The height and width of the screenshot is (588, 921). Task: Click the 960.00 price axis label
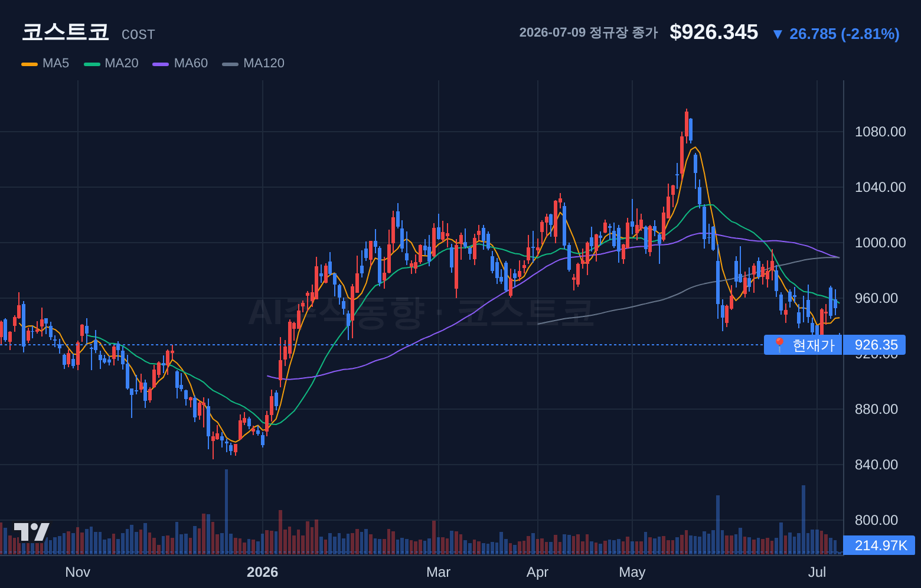(x=876, y=298)
